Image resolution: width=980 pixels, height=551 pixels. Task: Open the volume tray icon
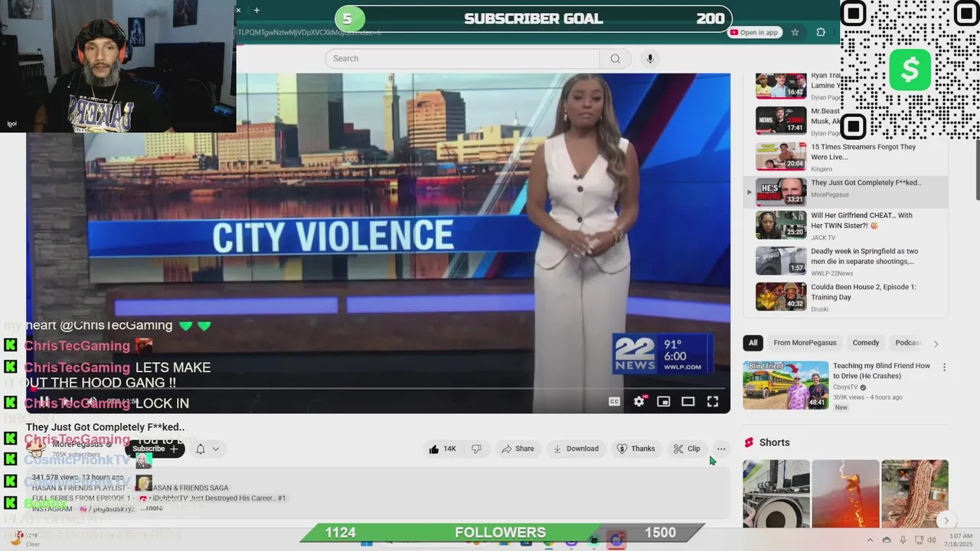pyautogui.click(x=932, y=540)
